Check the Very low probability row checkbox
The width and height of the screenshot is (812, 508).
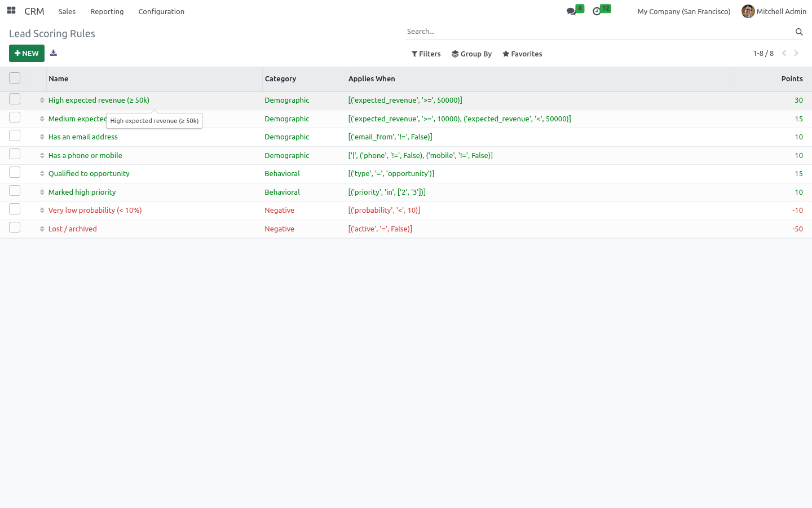(x=15, y=209)
